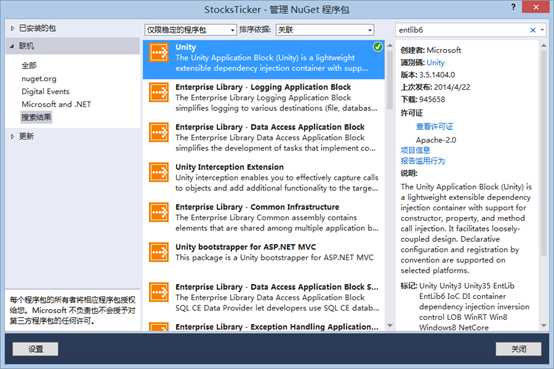The width and height of the screenshot is (554, 369).
Task: Click the package list scroll down arrow
Action: click(389, 325)
